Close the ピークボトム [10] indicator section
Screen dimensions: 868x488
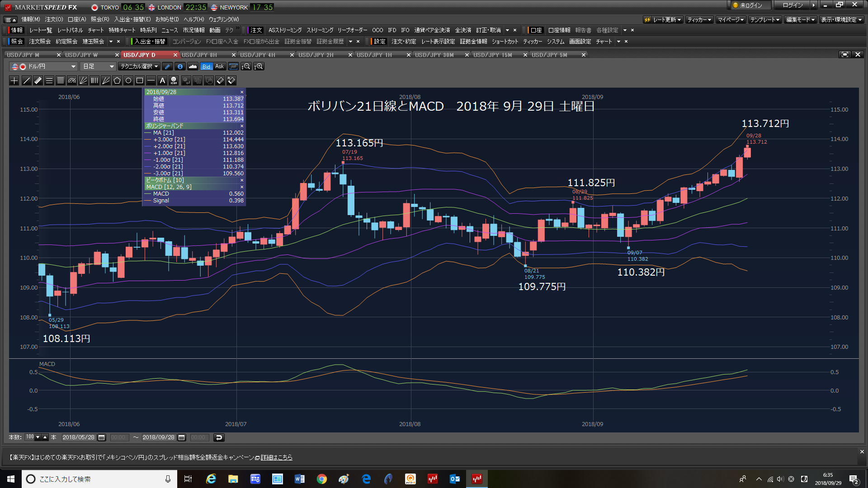pos(242,180)
